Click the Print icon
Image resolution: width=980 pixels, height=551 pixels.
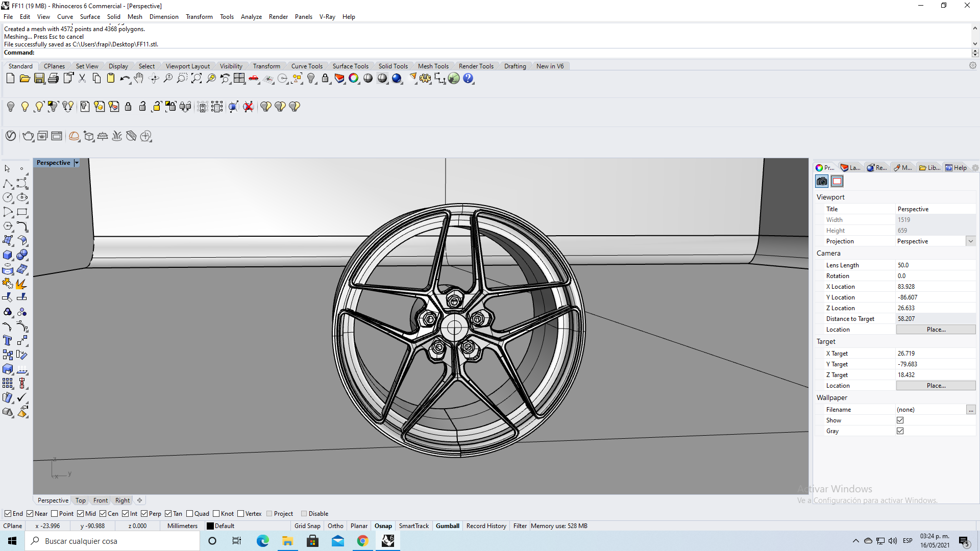click(x=53, y=79)
